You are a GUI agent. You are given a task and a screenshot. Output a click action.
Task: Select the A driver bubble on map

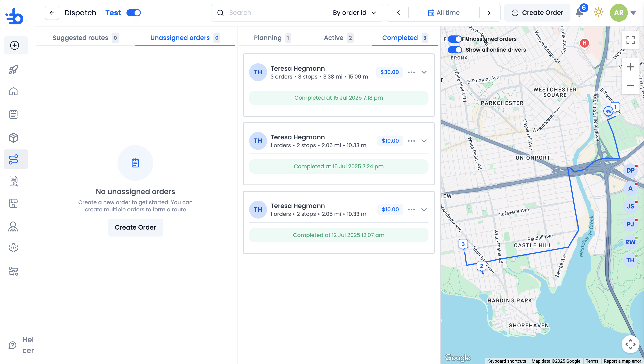(x=630, y=189)
